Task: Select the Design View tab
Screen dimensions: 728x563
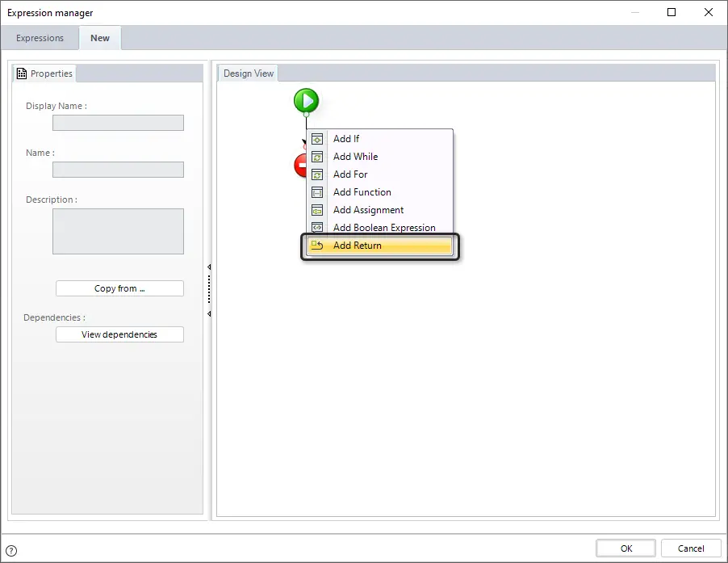Action: coord(249,74)
